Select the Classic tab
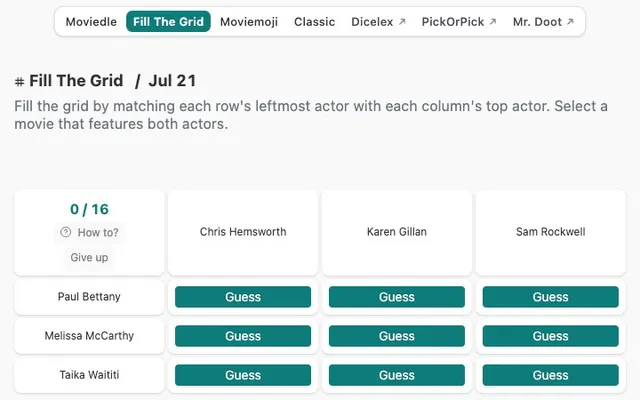 pyautogui.click(x=314, y=22)
